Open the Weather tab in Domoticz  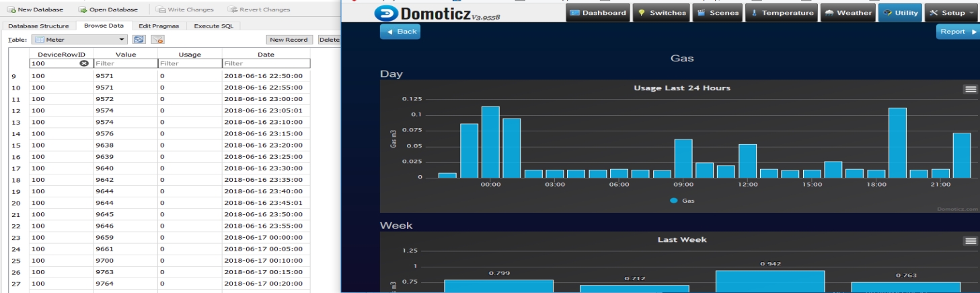pyautogui.click(x=847, y=13)
